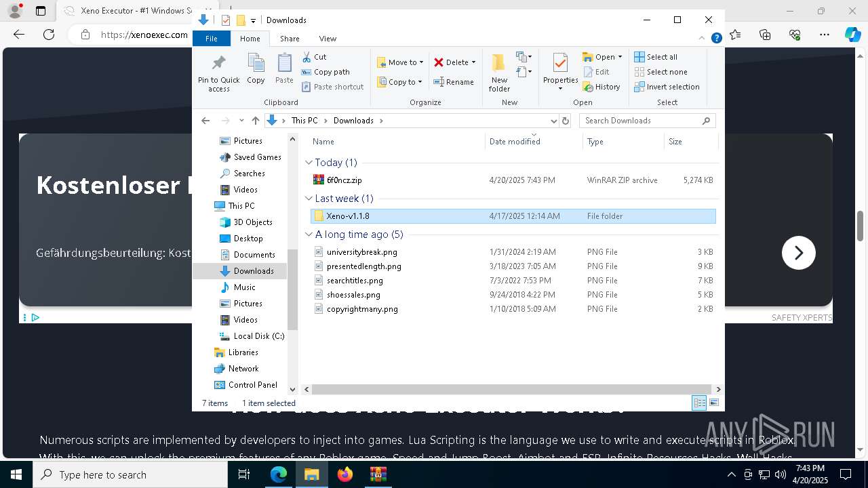Click Paste shortcut option
868x488 pixels.
coord(332,87)
